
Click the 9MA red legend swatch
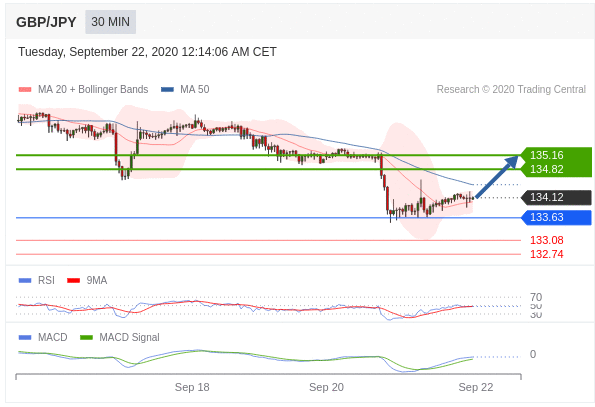coord(73,280)
